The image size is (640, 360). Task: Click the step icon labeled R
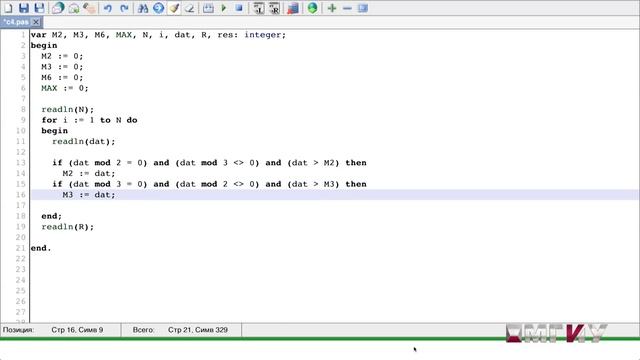coord(274,8)
